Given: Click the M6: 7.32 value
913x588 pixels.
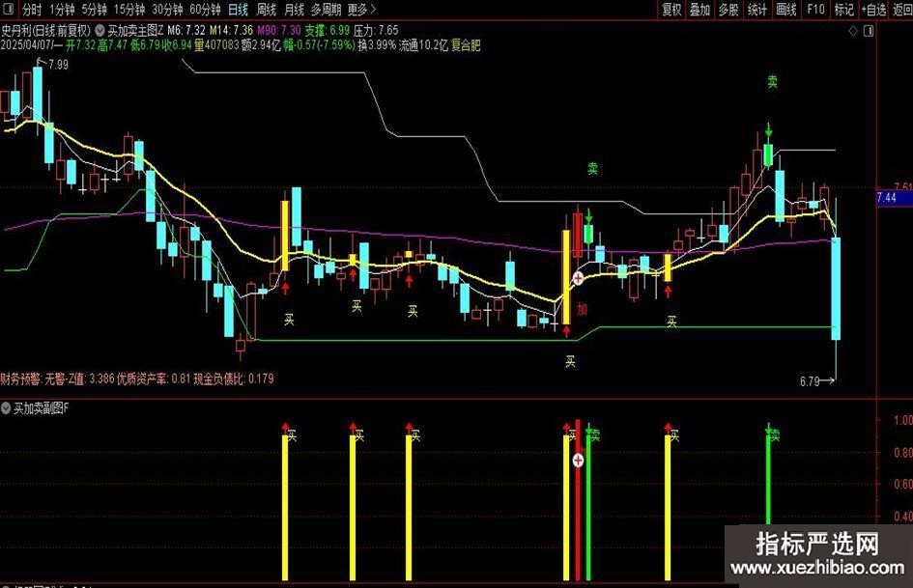Looking at the screenshot, I should pos(186,30).
